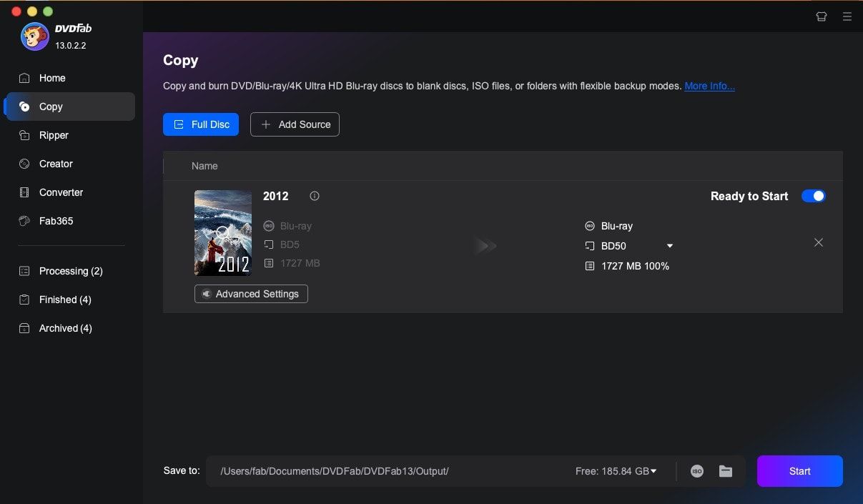Click the select-all checkbox beside Name
Screen dimensions: 863x504
[172, 166]
